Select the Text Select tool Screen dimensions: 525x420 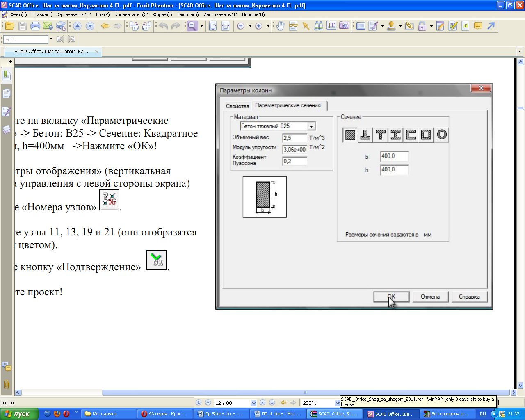coord(331,26)
